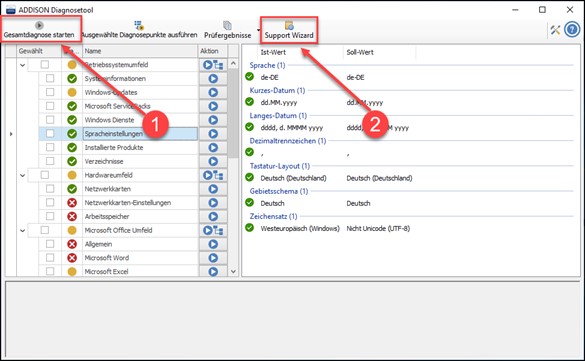Open the Prüfergebnisse dropdown arrow

258,30
